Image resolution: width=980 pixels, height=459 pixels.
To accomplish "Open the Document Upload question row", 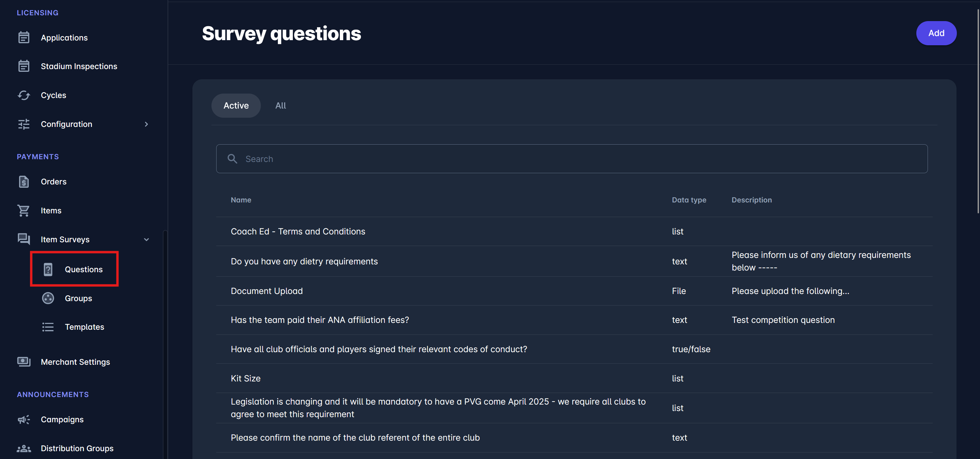I will tap(267, 291).
